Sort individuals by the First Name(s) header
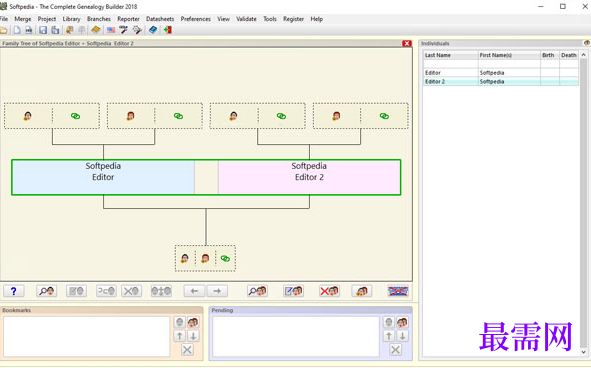 tap(509, 55)
